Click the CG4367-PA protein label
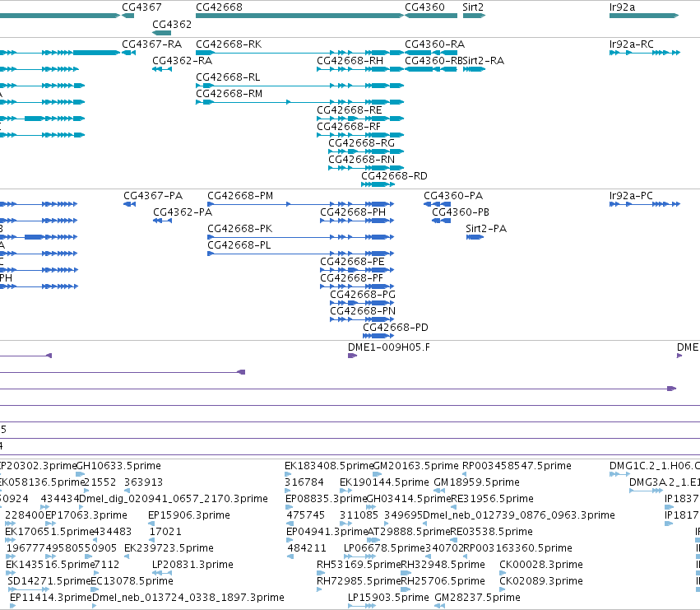 tap(153, 196)
